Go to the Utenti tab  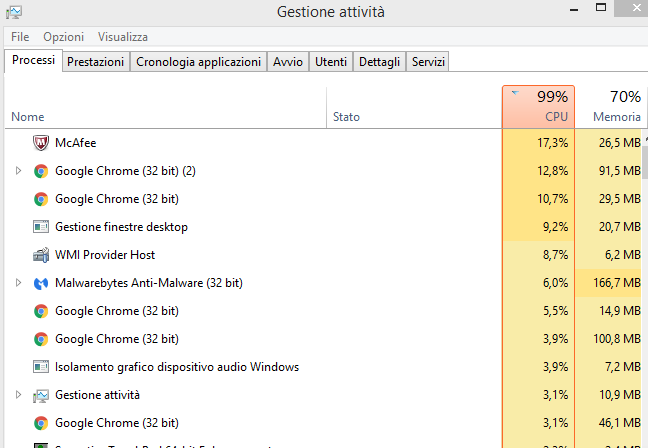(x=331, y=62)
